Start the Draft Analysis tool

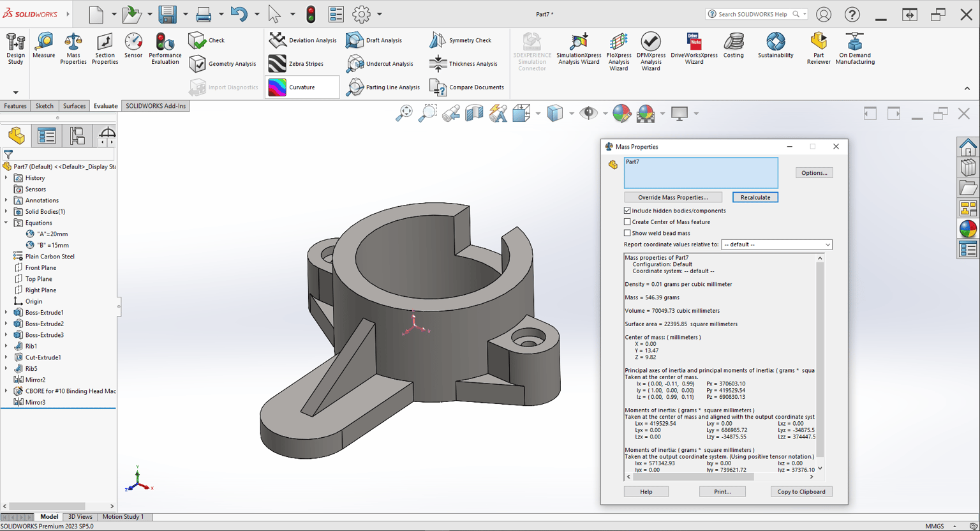pos(374,40)
